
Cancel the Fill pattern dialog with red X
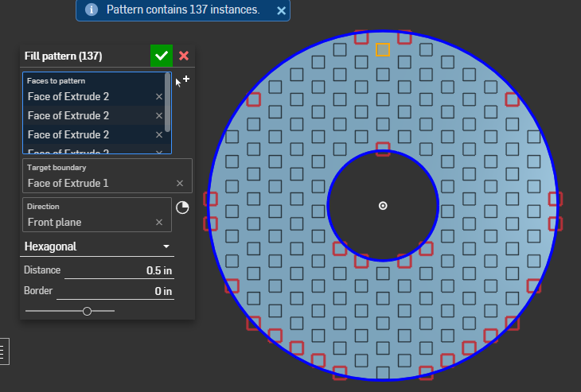tap(184, 56)
